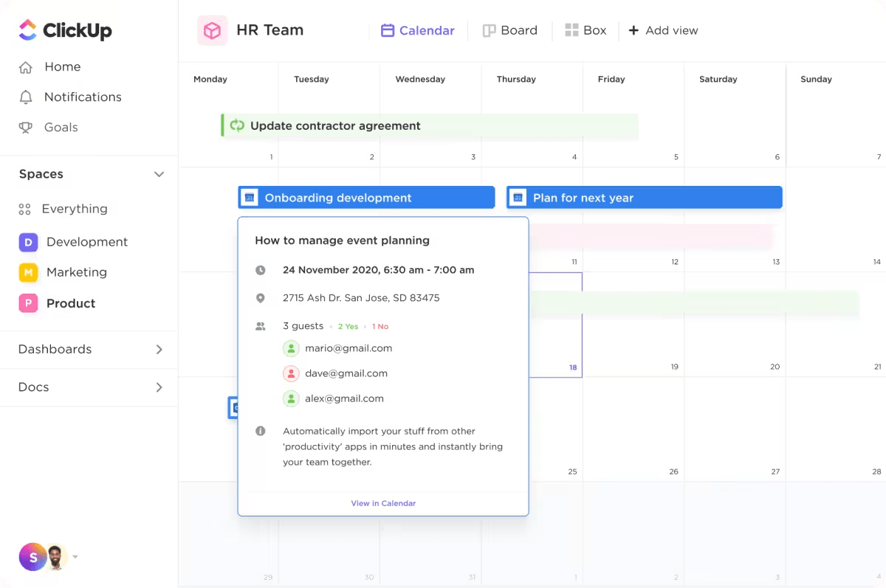Expand the Docs section
Image resolution: width=886 pixels, height=588 pixels.
[159, 387]
